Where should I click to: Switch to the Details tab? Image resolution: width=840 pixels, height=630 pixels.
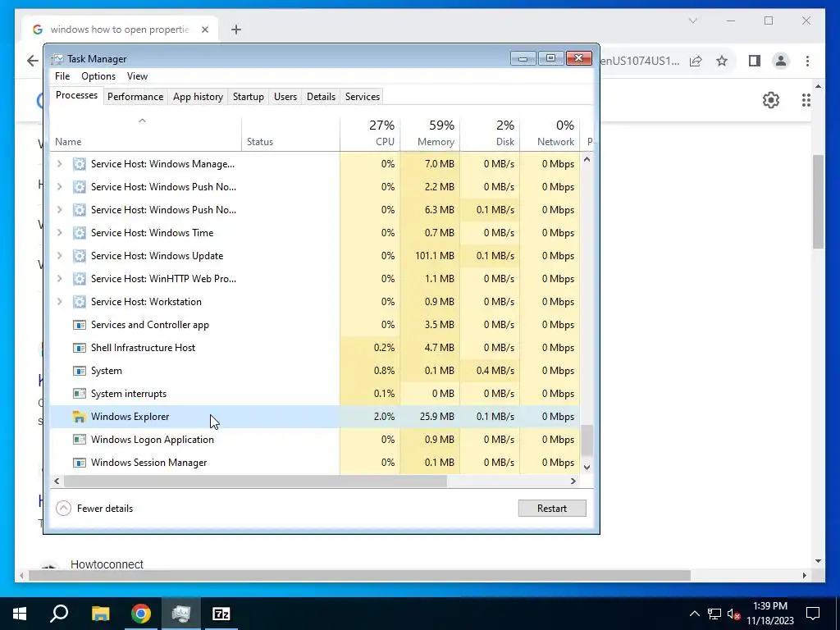[321, 97]
